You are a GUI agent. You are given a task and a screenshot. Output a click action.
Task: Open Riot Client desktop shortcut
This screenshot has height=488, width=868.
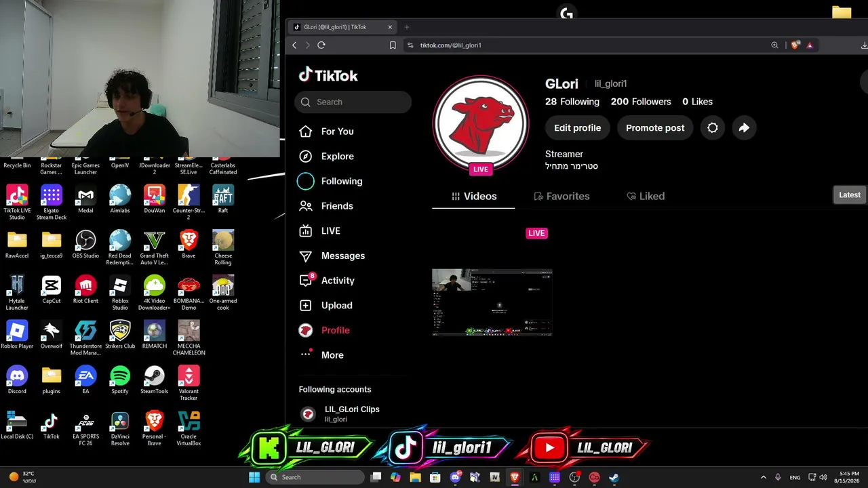click(x=85, y=290)
